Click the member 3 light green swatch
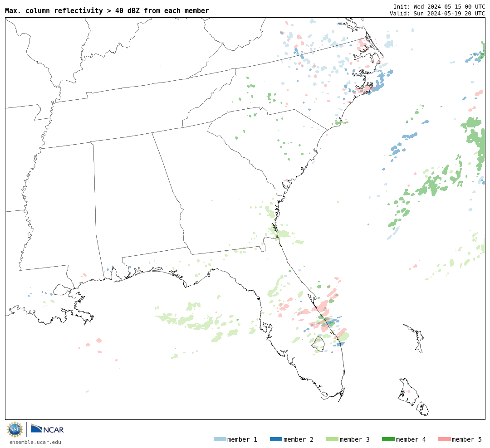Image resolution: width=490 pixels, height=448 pixels. click(x=332, y=439)
